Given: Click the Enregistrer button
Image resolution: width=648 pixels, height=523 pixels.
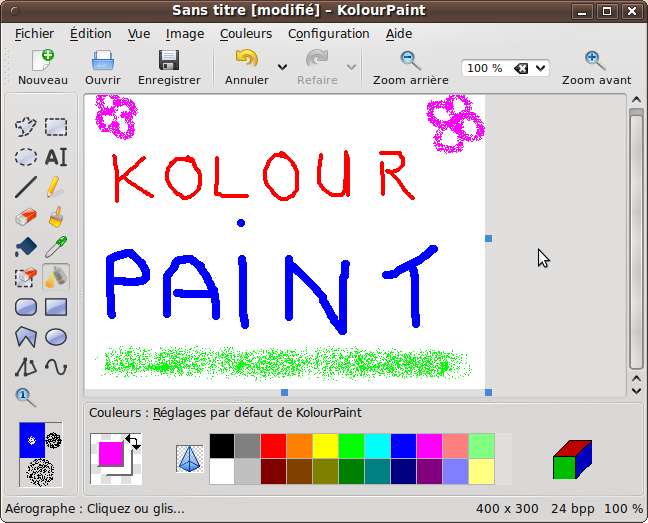Looking at the screenshot, I should (x=169, y=68).
